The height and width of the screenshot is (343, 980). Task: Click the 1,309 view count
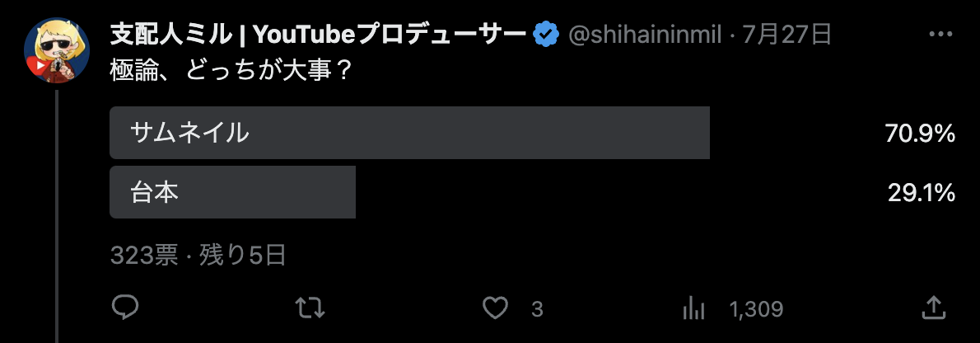click(x=756, y=308)
